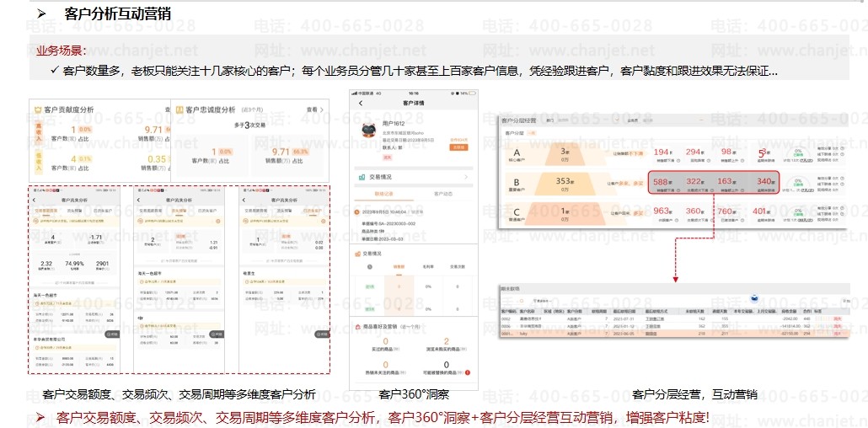Click the C 普通客户 tier
The height and width of the screenshot is (428, 868).
point(517,213)
